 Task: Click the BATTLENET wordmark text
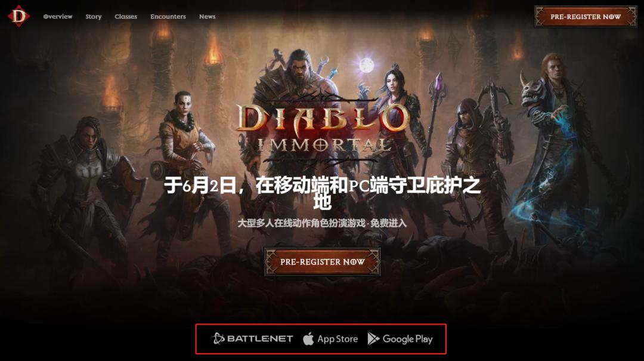tap(260, 339)
